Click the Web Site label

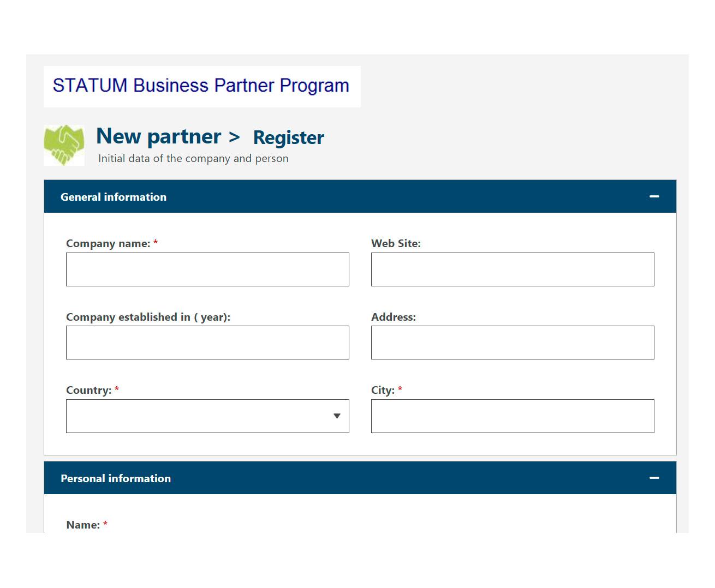point(396,244)
